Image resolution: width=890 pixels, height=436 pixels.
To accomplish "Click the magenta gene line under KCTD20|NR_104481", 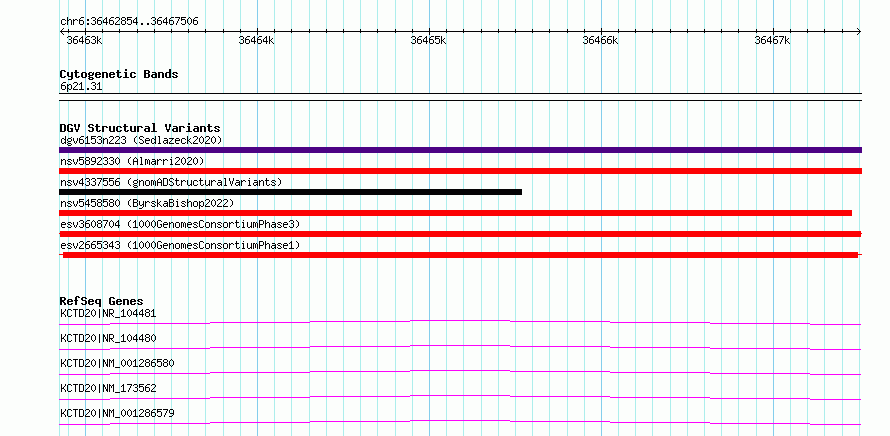I will click(x=460, y=322).
